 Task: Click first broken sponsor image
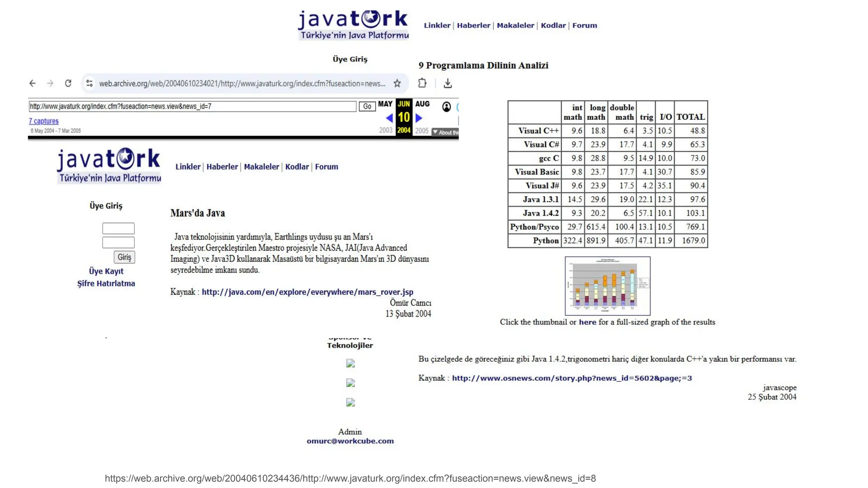pyautogui.click(x=351, y=363)
